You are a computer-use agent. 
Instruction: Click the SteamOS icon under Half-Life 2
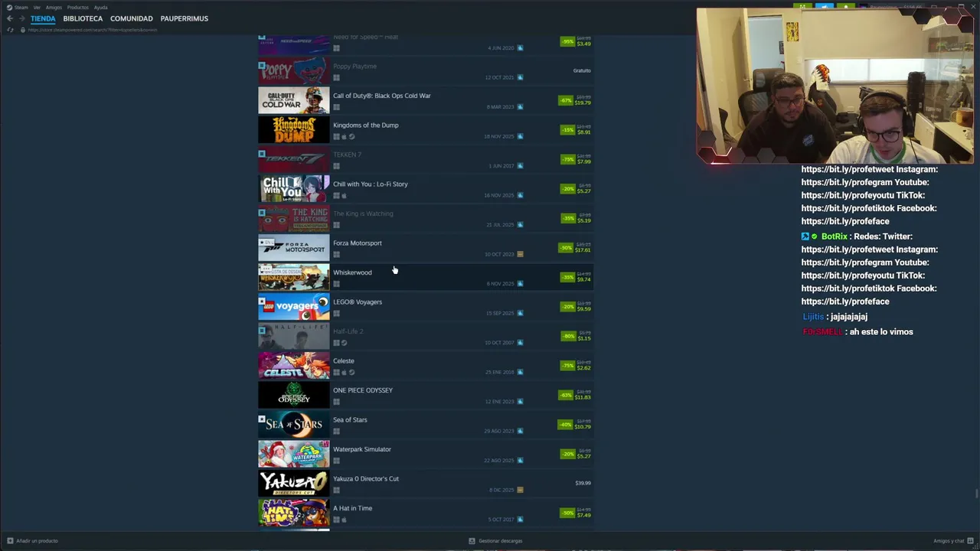(344, 343)
